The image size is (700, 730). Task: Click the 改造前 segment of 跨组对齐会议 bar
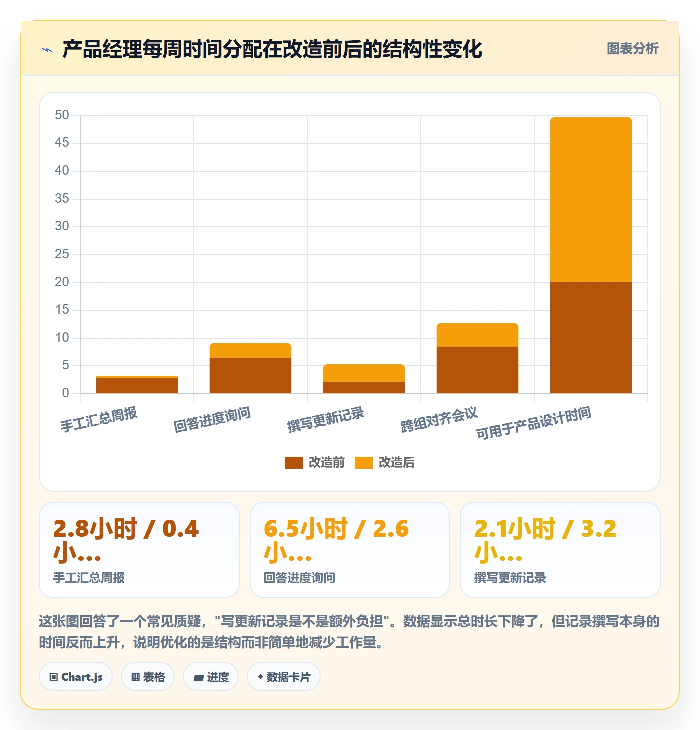(477, 370)
